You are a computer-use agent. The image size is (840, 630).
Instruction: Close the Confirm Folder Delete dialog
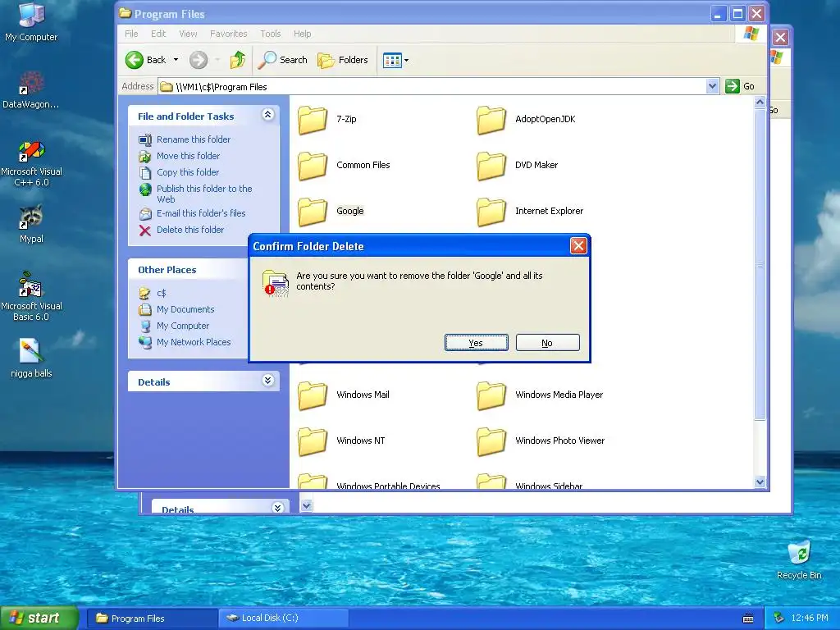pos(578,246)
